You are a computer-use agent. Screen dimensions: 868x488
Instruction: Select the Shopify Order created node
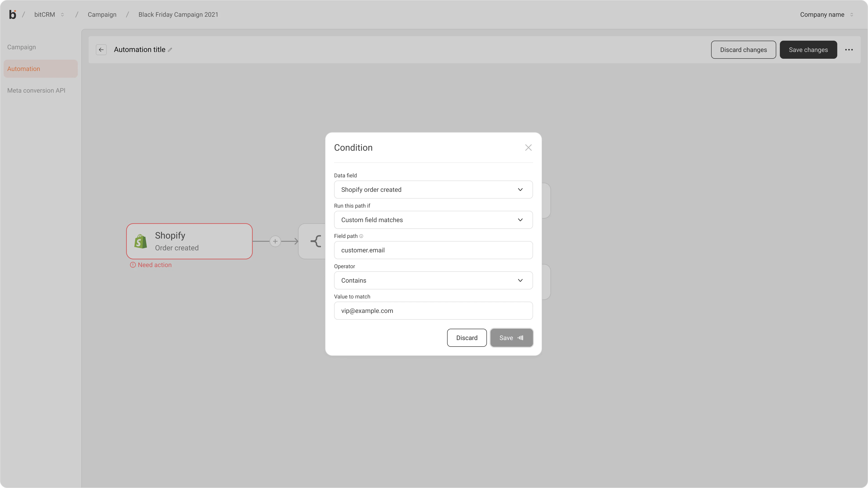(189, 241)
